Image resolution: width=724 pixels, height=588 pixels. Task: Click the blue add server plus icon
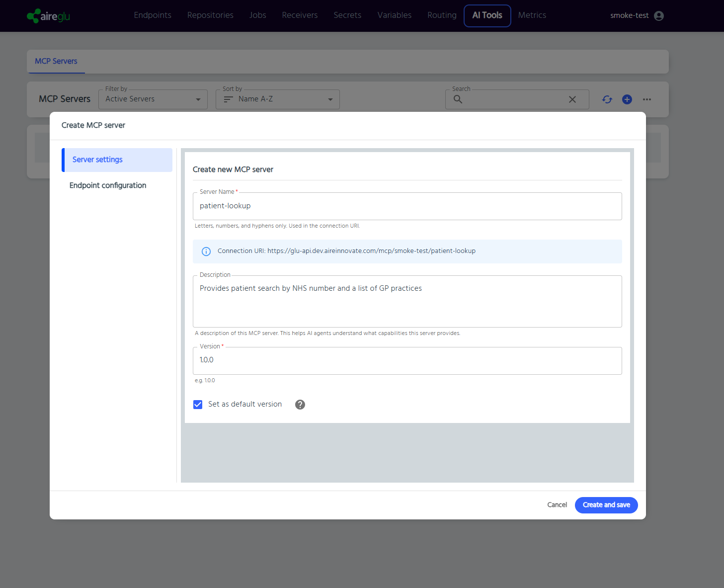(627, 99)
